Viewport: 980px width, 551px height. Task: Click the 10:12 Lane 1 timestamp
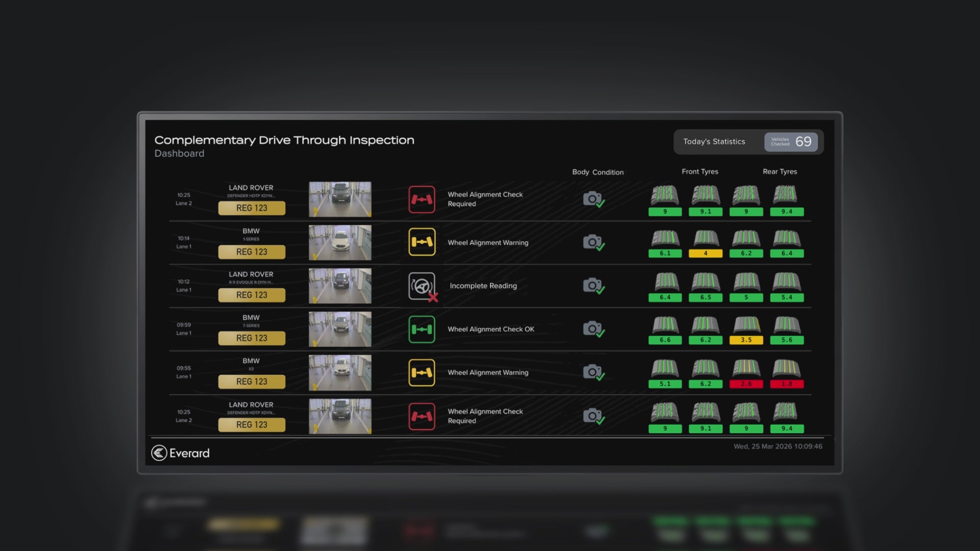184,286
